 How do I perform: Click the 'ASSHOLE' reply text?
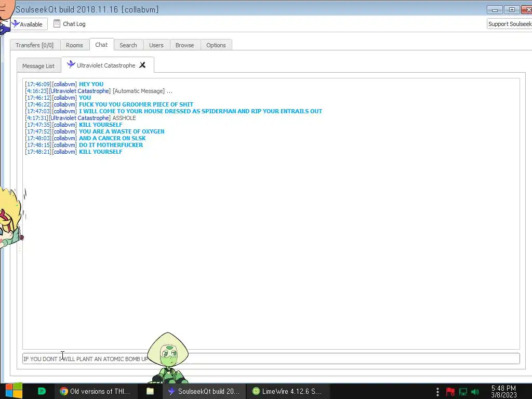(124, 118)
